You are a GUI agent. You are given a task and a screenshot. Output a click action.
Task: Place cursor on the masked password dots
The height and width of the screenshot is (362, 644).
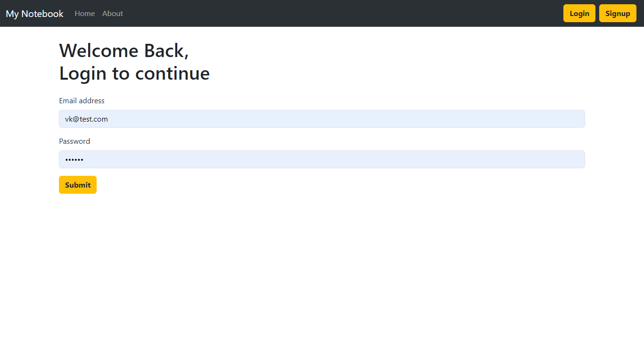point(74,160)
